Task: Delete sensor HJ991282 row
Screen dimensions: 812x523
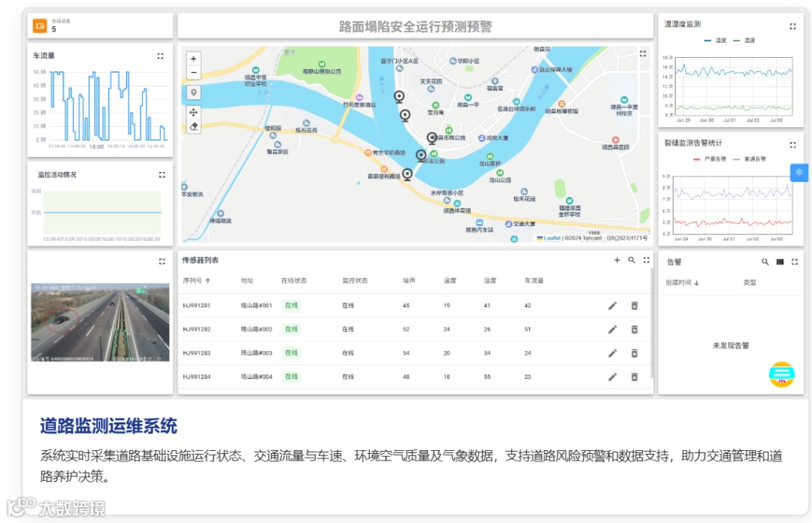Action: coord(635,329)
